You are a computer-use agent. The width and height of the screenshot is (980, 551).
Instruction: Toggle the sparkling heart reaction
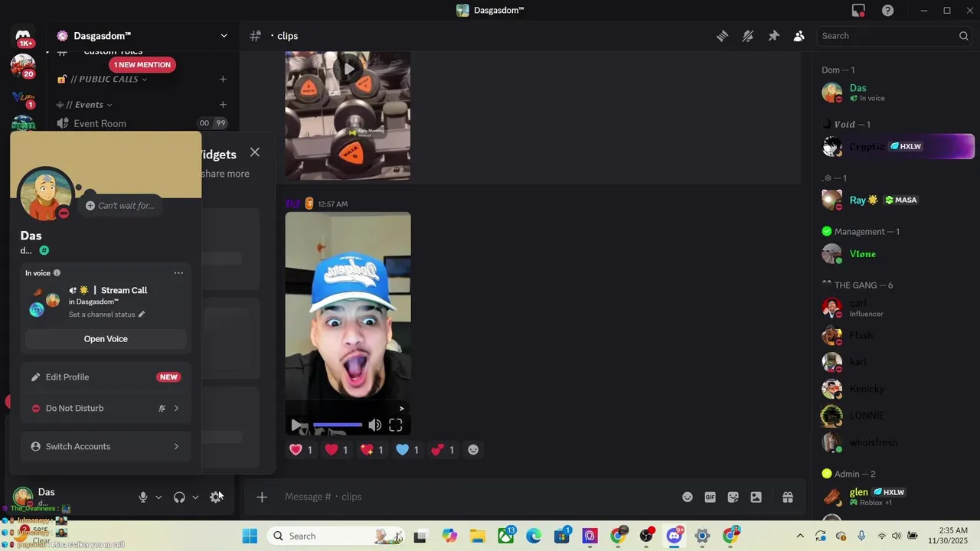[x=371, y=450]
